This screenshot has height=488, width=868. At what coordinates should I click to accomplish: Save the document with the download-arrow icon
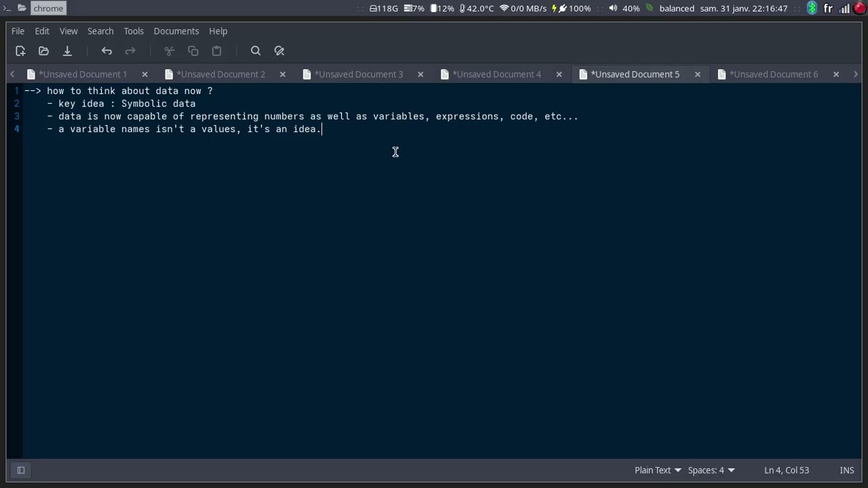point(67,51)
